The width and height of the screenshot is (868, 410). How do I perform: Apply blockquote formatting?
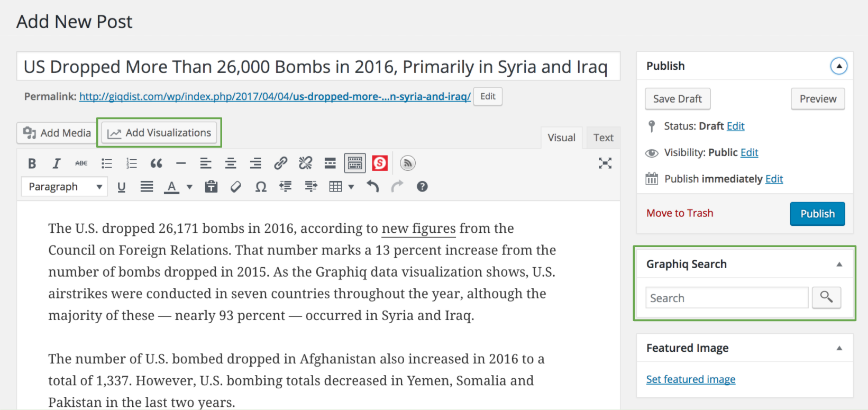[156, 163]
